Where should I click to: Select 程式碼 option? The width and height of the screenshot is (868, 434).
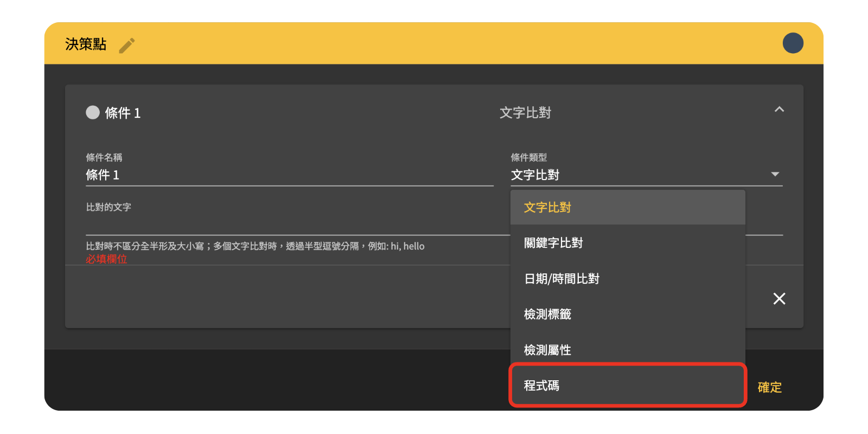(628, 386)
